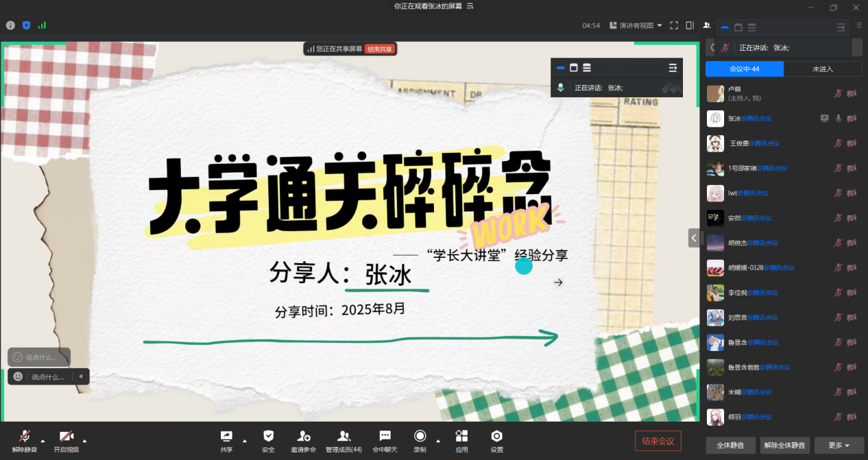Open the 应用 apps icon
The height and width of the screenshot is (460, 868).
pyautogui.click(x=461, y=436)
